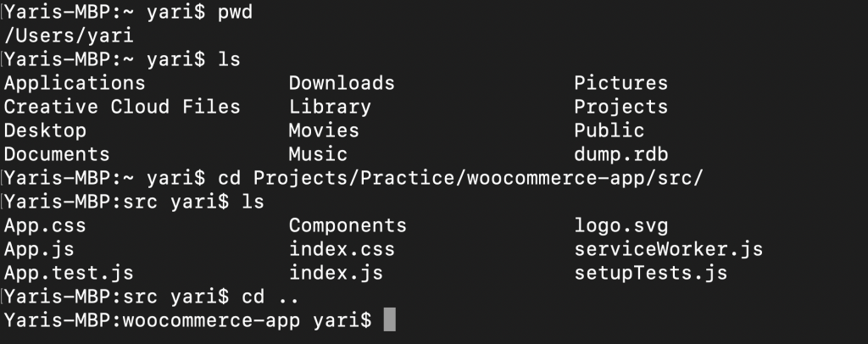Click the 'serviceWorker.js' file name

click(x=668, y=249)
